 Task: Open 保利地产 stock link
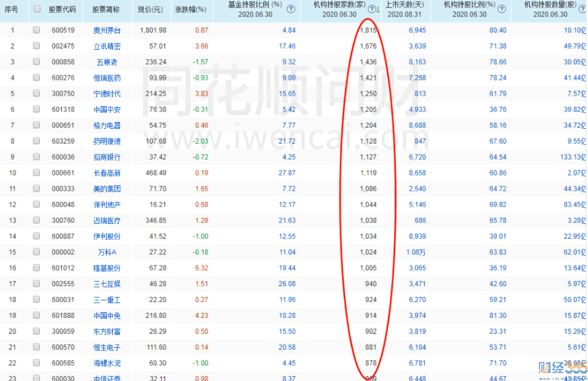coord(107,205)
